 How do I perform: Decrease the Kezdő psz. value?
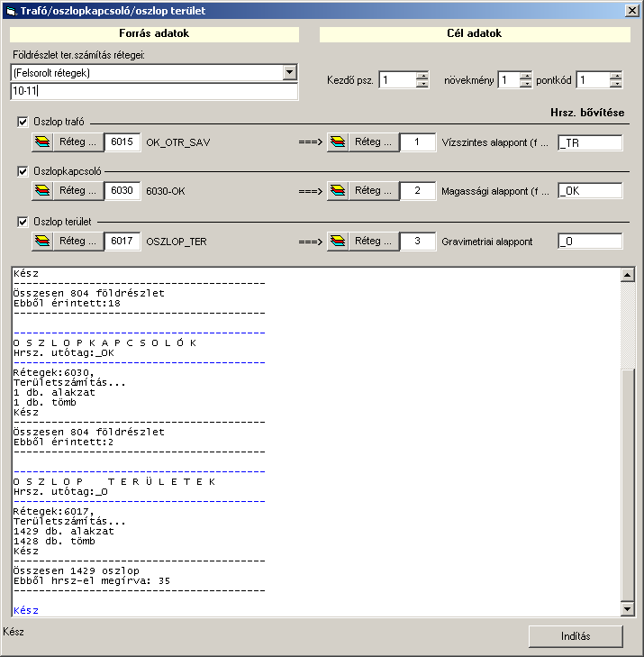(422, 84)
